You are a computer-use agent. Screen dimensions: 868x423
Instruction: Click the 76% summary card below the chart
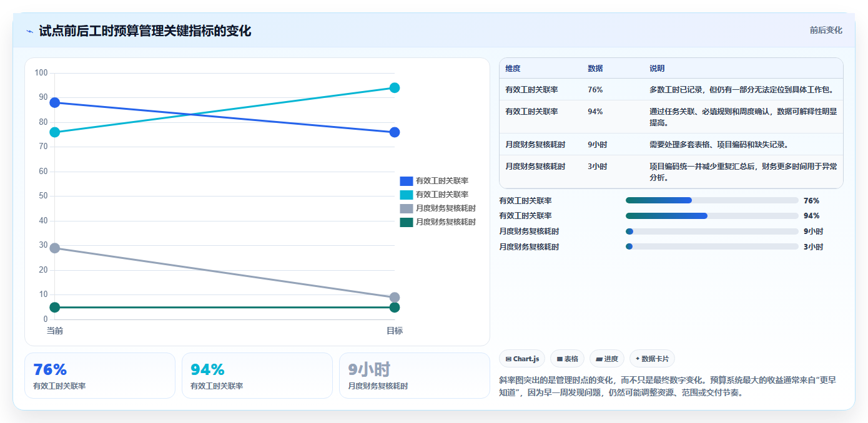100,376
